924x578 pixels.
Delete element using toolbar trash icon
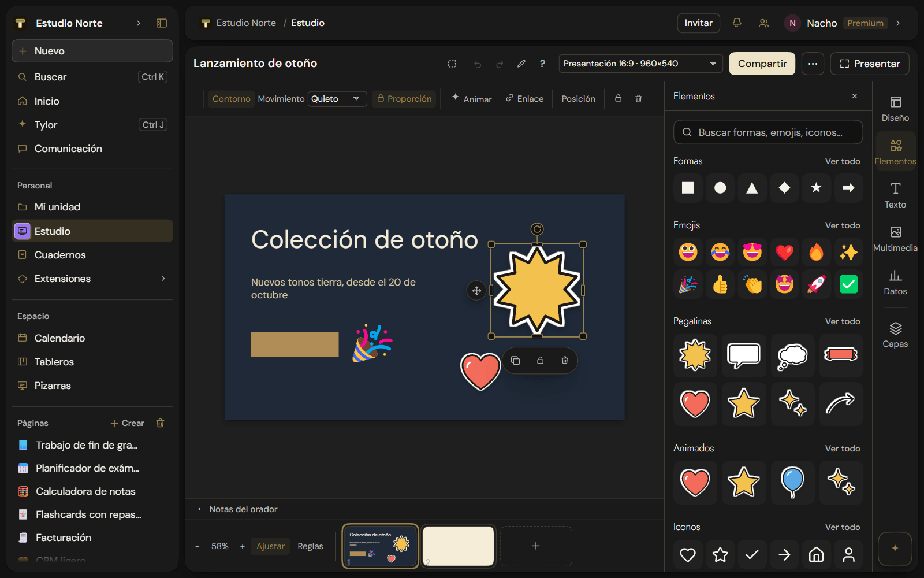click(x=639, y=98)
